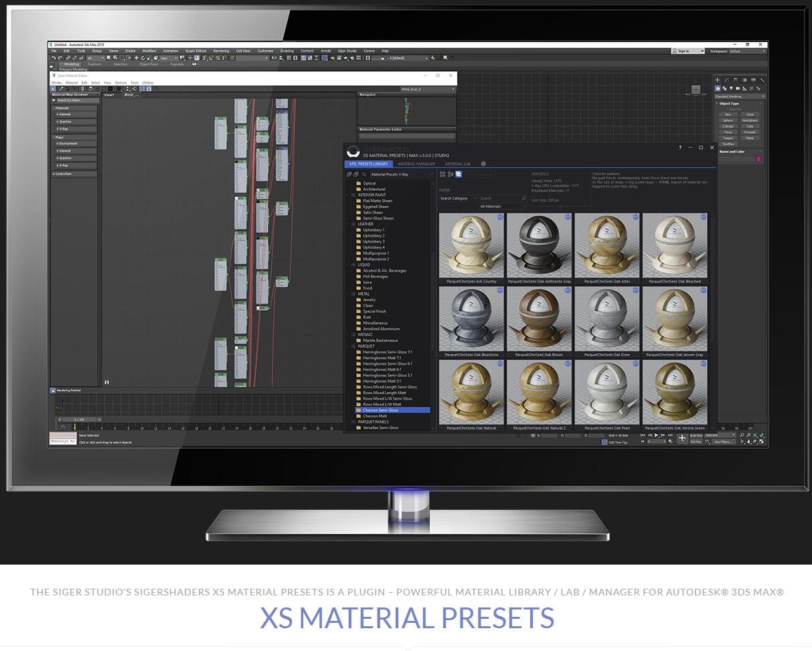Select the Geometry category icon in Create panel
This screenshot has width=812, height=651.
click(x=718, y=88)
